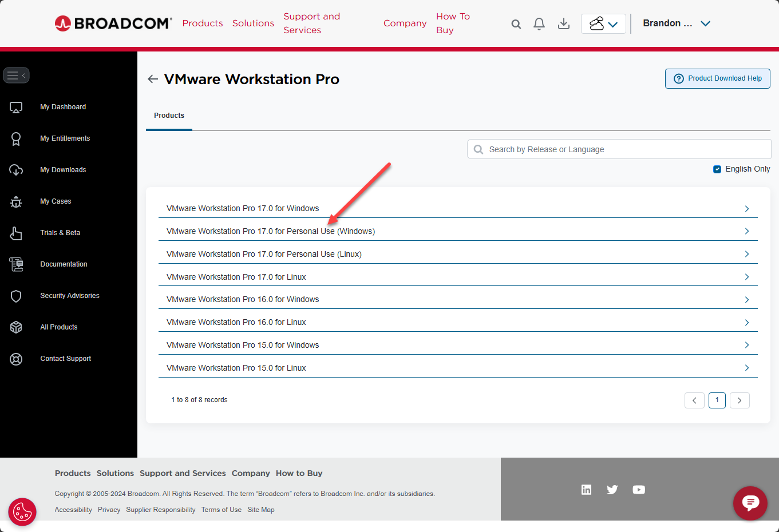
Task: Expand Workstation Pro 15.0 for Linux chevron
Action: point(747,368)
